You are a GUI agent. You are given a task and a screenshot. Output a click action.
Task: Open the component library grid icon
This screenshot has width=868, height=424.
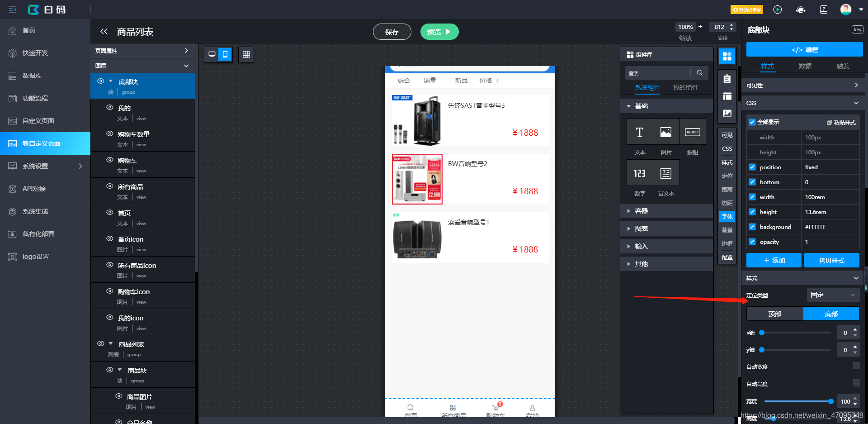727,56
